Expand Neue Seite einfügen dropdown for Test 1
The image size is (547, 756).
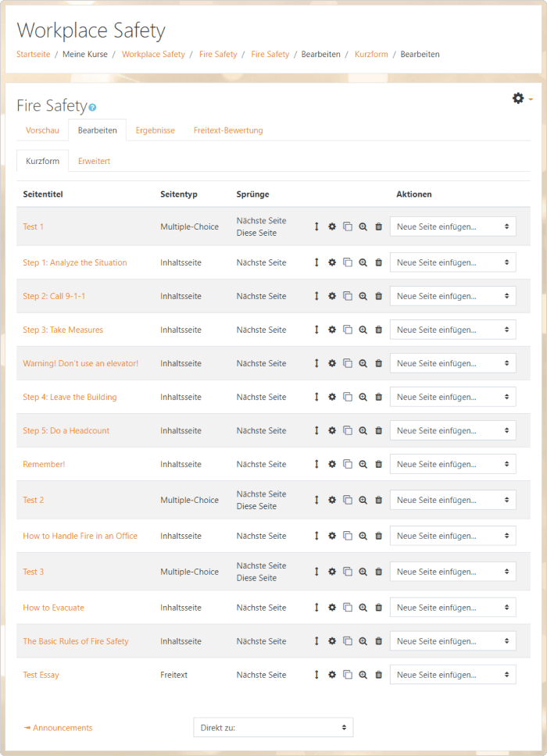(x=453, y=226)
